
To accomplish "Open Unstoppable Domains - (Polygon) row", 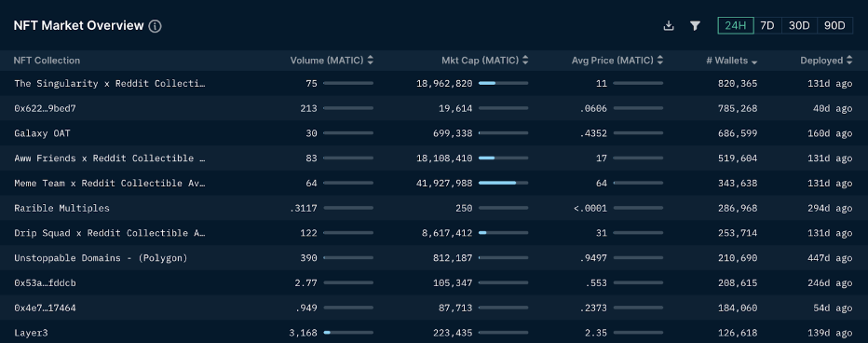I will coord(101,258).
